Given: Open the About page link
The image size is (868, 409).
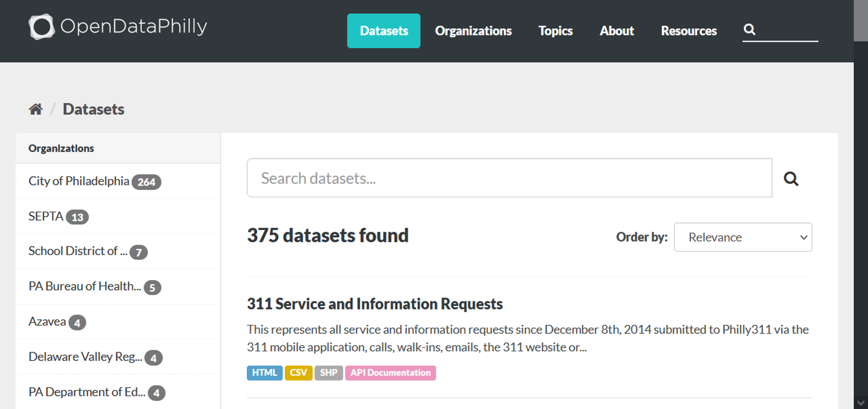Looking at the screenshot, I should pyautogui.click(x=616, y=31).
